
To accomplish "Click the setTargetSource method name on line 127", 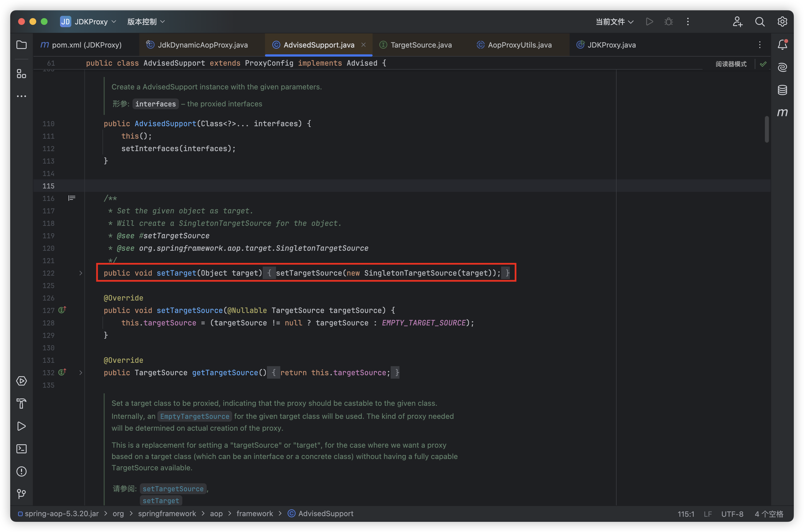I will coord(189,310).
